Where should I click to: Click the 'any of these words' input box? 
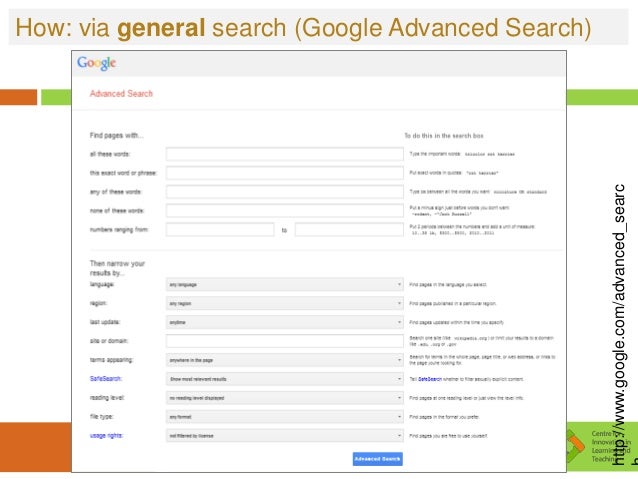coord(284,192)
